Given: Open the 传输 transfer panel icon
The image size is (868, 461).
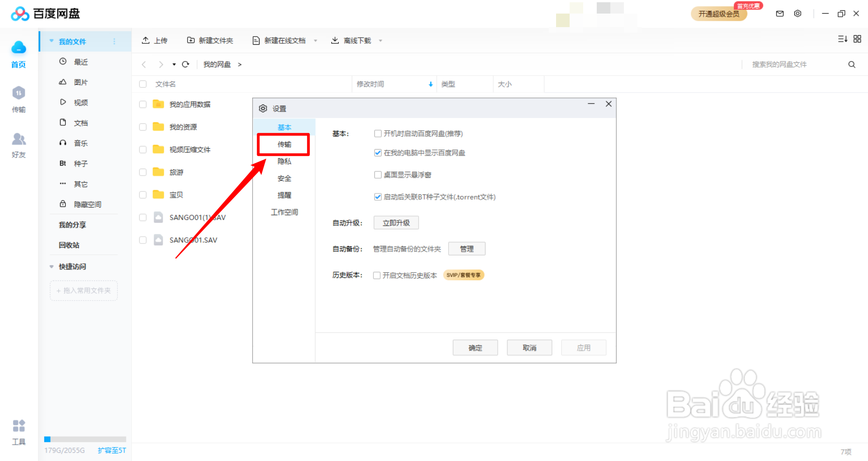Looking at the screenshot, I should [18, 99].
